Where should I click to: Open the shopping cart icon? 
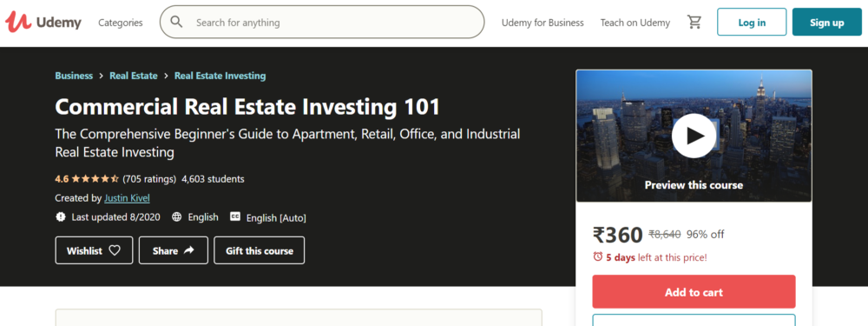click(694, 23)
